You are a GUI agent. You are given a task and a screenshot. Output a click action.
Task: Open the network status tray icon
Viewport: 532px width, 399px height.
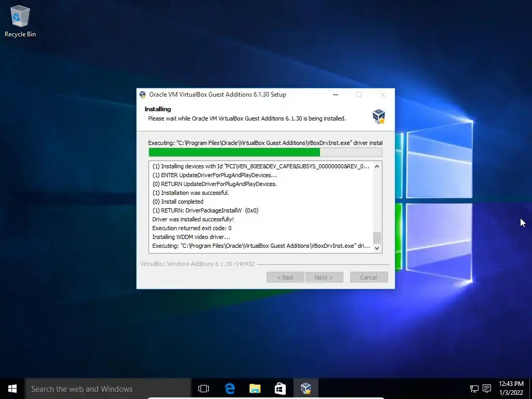pos(474,389)
